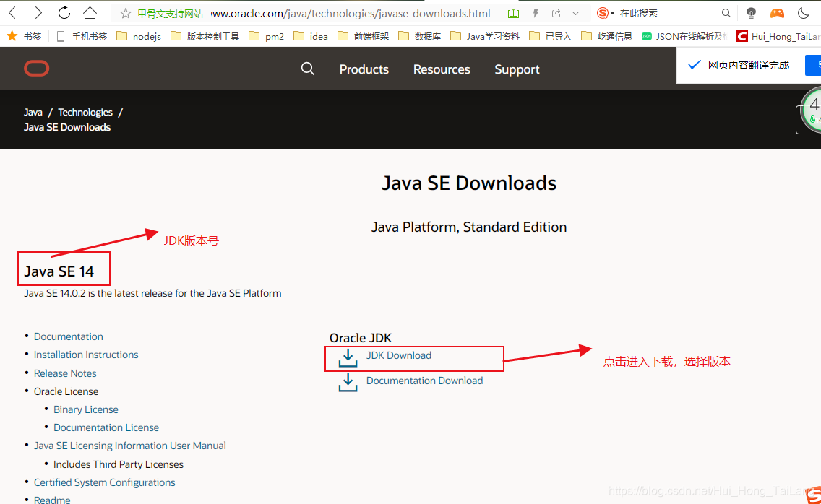Open the 数据库 bookmark folder

(x=419, y=36)
